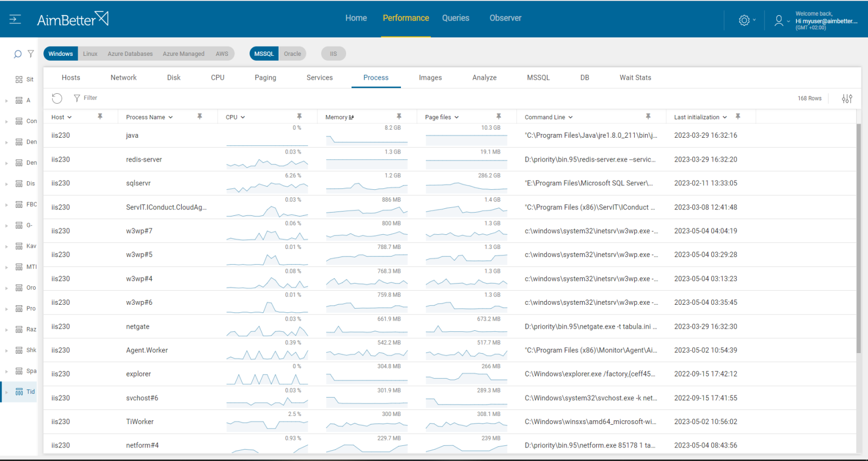
Task: Click the java memory sparkline chart
Action: coord(367,139)
